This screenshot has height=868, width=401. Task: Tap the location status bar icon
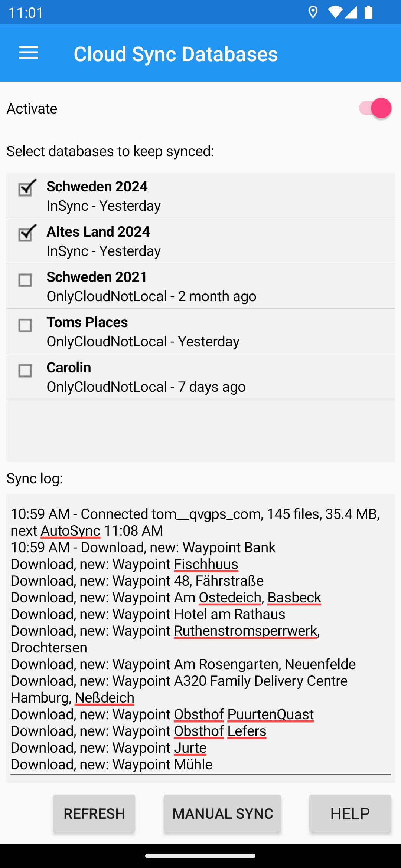pyautogui.click(x=313, y=12)
